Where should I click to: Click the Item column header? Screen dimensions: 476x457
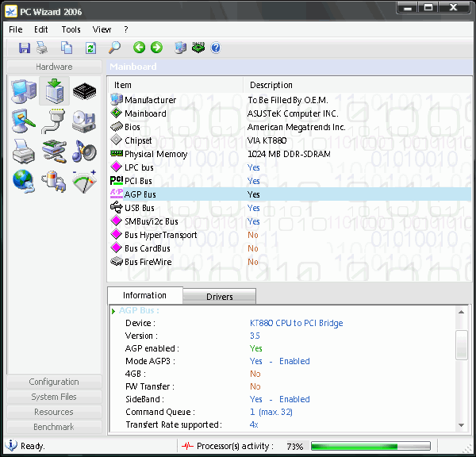point(175,85)
